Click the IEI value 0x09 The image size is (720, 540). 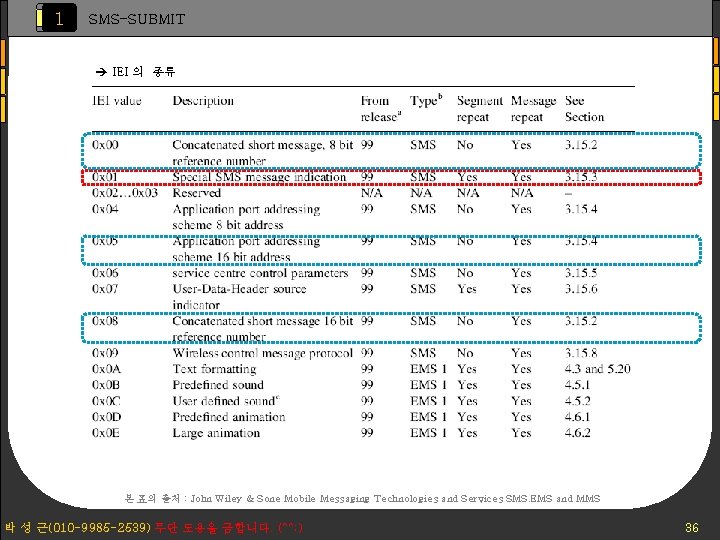[x=105, y=353]
